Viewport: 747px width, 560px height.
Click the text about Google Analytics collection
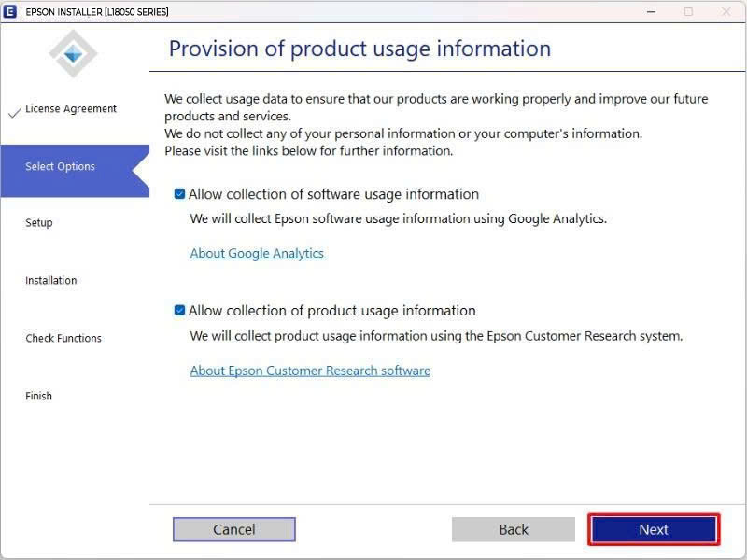click(399, 218)
